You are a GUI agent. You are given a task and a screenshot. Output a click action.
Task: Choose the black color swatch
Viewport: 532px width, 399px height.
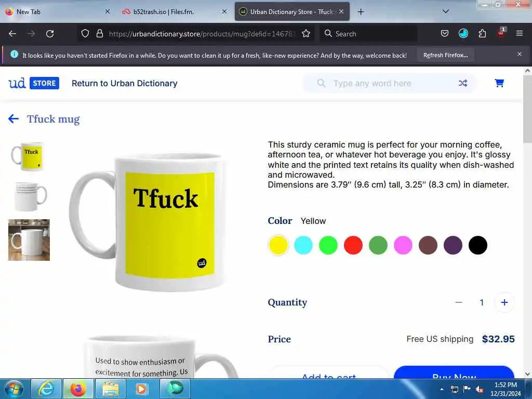point(478,245)
